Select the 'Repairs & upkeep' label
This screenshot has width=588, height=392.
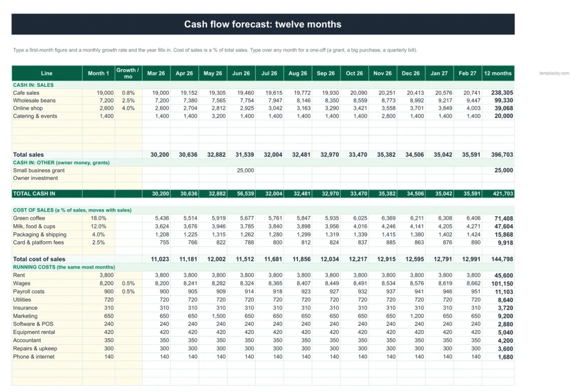click(35, 348)
